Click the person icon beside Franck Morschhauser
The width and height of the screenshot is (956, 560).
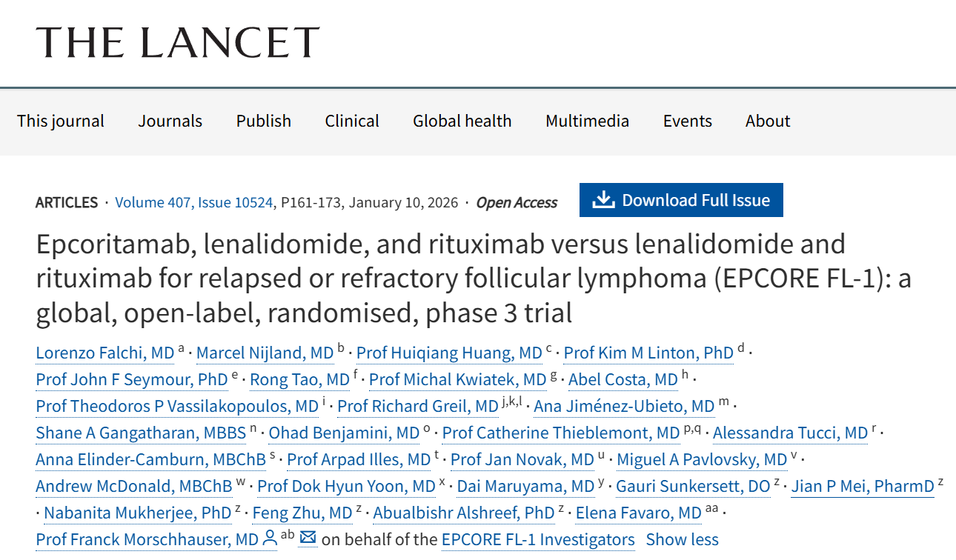(270, 539)
